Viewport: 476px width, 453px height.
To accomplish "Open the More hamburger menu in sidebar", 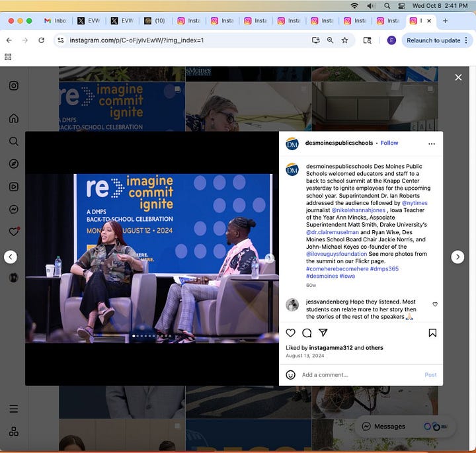I will (x=14, y=409).
